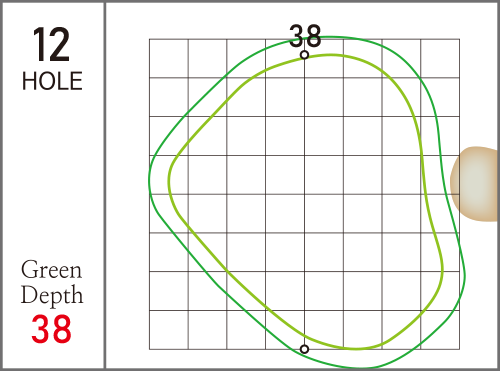This screenshot has width=500, height=371.
Task: Click the bottom-left grid cell
Action: coord(169,330)
